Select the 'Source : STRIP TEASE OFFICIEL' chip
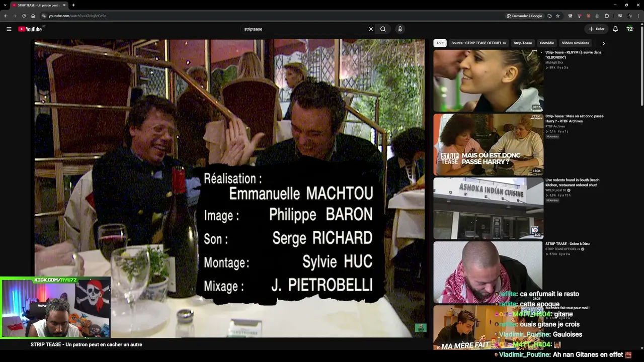 [478, 43]
